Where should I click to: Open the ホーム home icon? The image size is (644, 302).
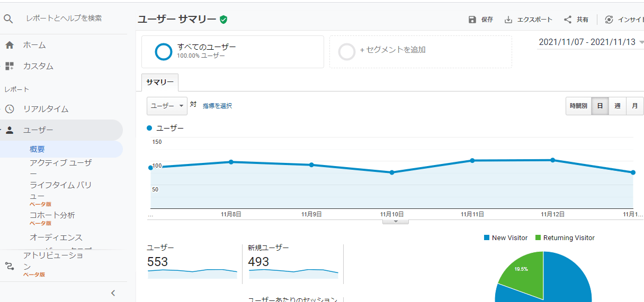[10, 45]
